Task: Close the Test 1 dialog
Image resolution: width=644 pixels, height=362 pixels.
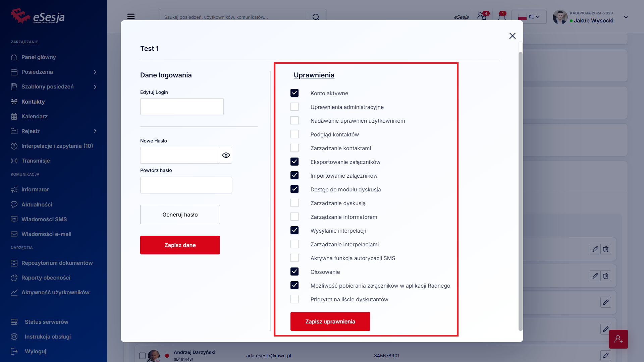Action: (x=512, y=36)
